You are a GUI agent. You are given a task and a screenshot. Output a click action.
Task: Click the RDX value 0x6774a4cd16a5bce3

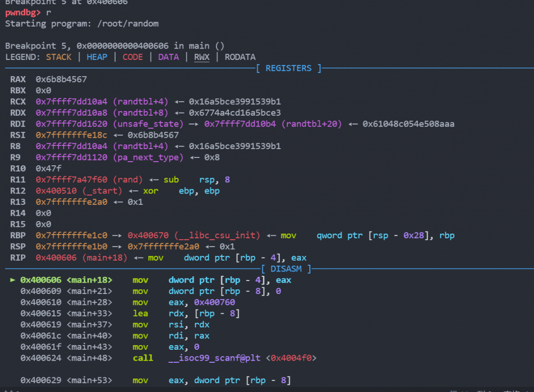[235, 113]
